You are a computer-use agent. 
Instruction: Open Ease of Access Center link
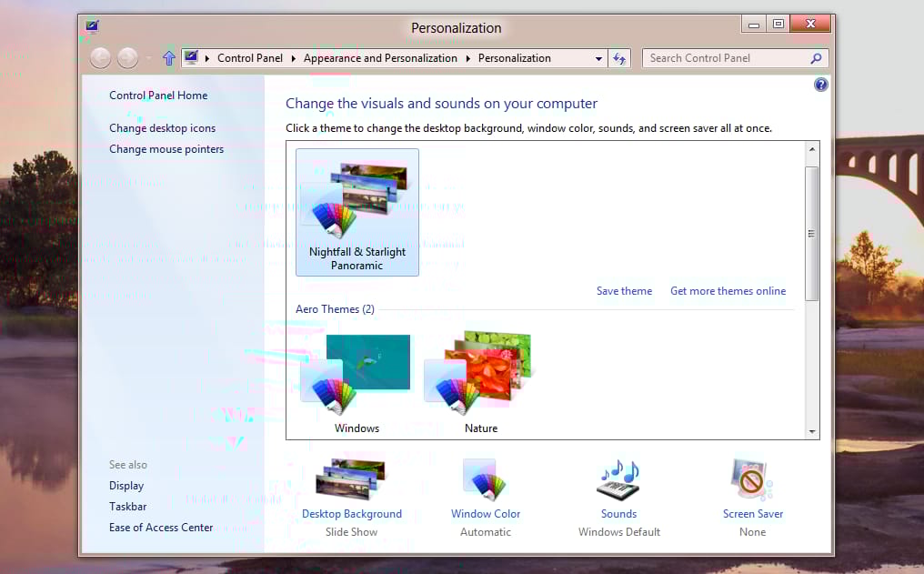[161, 528]
